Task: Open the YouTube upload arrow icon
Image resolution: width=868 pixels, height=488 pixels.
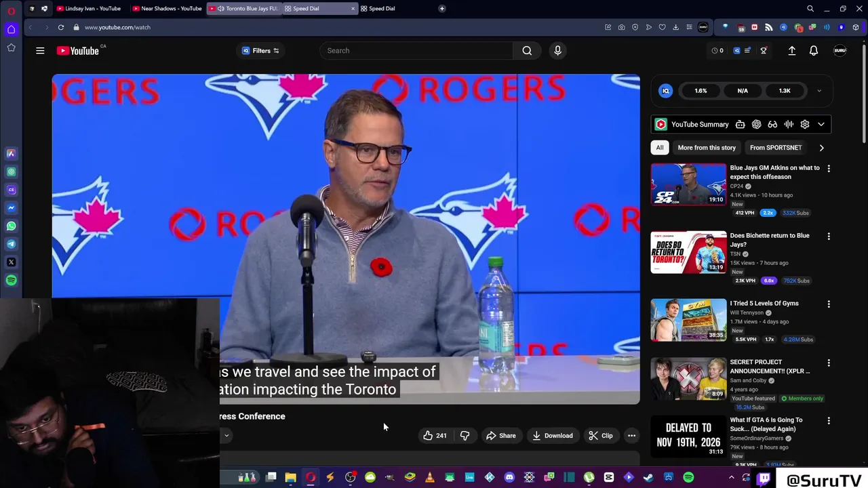Action: pyautogui.click(x=791, y=51)
